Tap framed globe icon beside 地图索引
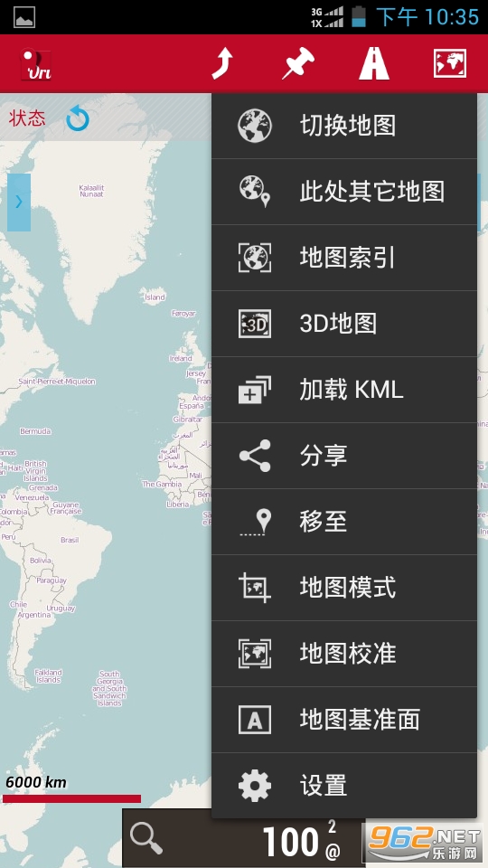Viewport: 488px width, 868px height. pos(255,258)
